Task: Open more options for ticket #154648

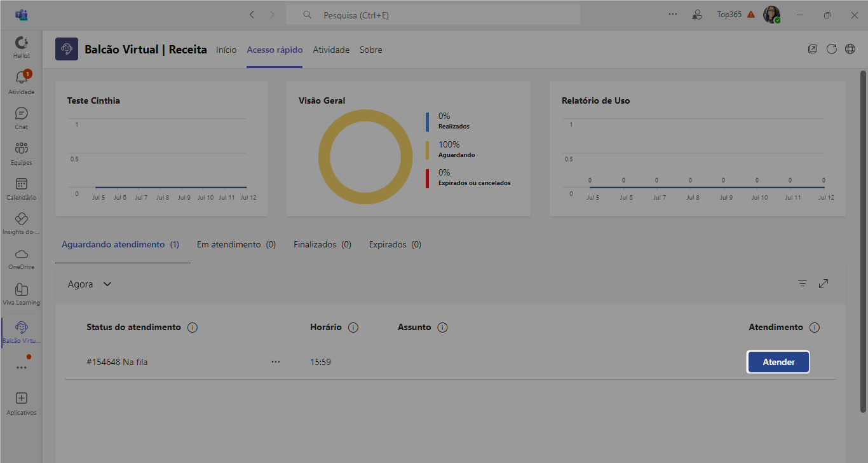Action: (x=276, y=362)
